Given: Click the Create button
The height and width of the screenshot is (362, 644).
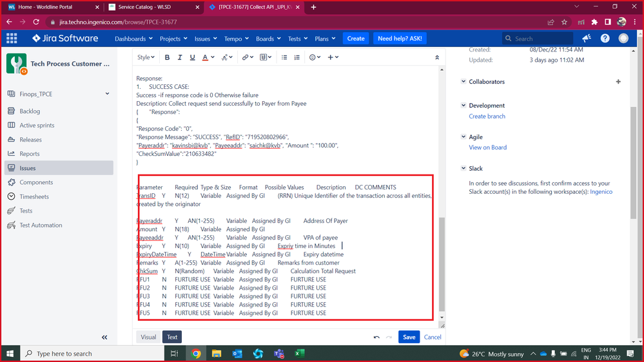Looking at the screenshot, I should [356, 39].
